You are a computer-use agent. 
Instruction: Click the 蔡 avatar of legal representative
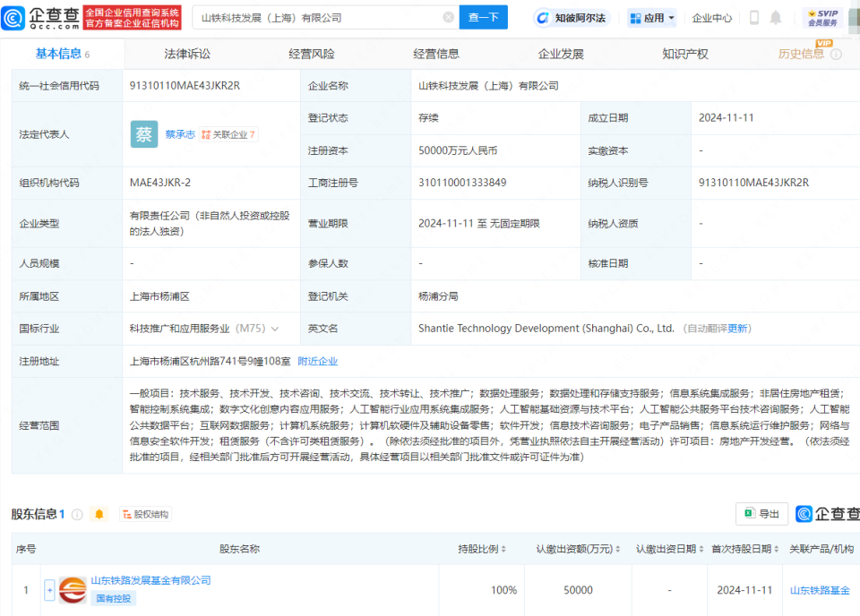tap(144, 134)
